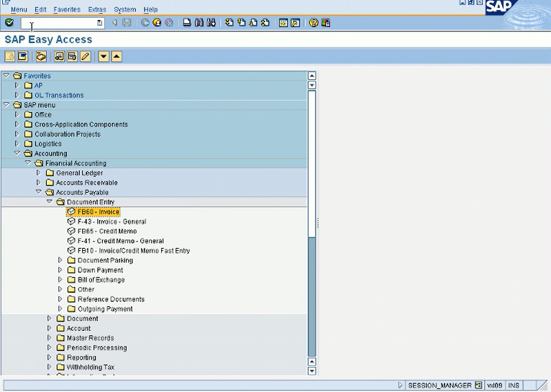Click the red Cancel icon
This screenshot has height=392, width=551.
pos(169,23)
